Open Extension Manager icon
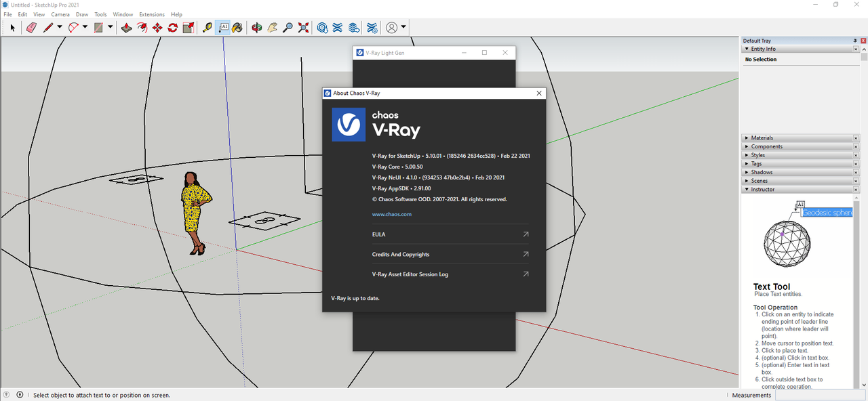This screenshot has width=868, height=401. pyautogui.click(x=372, y=28)
